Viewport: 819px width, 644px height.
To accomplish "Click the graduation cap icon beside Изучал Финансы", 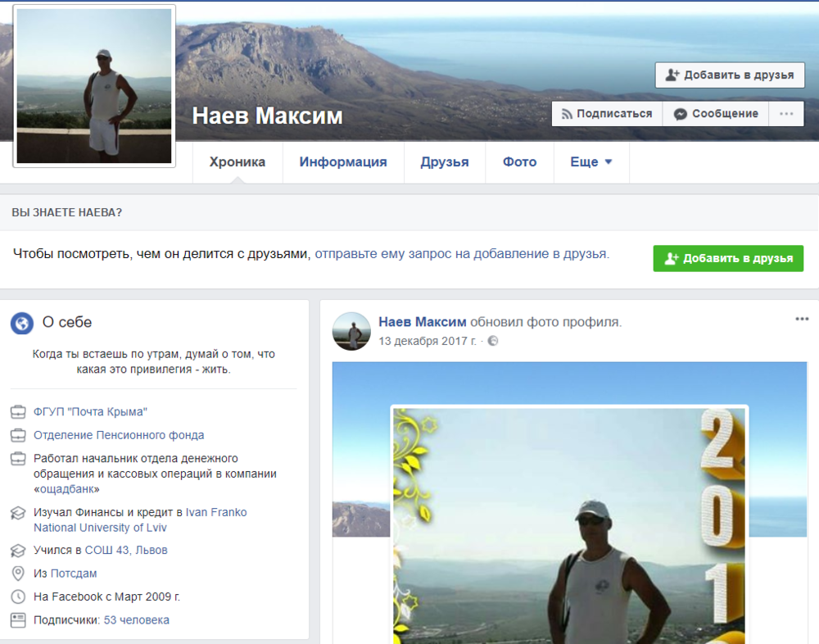I will tap(18, 514).
